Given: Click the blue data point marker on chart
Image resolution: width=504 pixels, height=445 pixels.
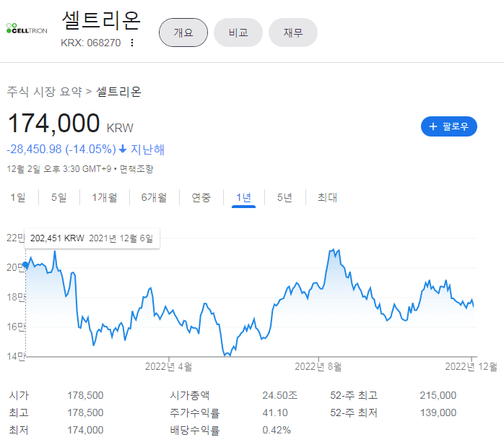Looking at the screenshot, I should pos(25,264).
